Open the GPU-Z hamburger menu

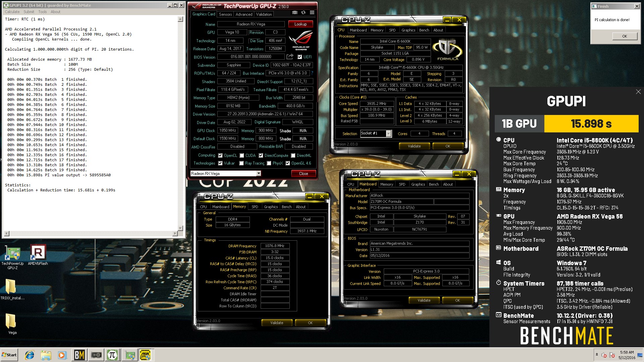(312, 12)
